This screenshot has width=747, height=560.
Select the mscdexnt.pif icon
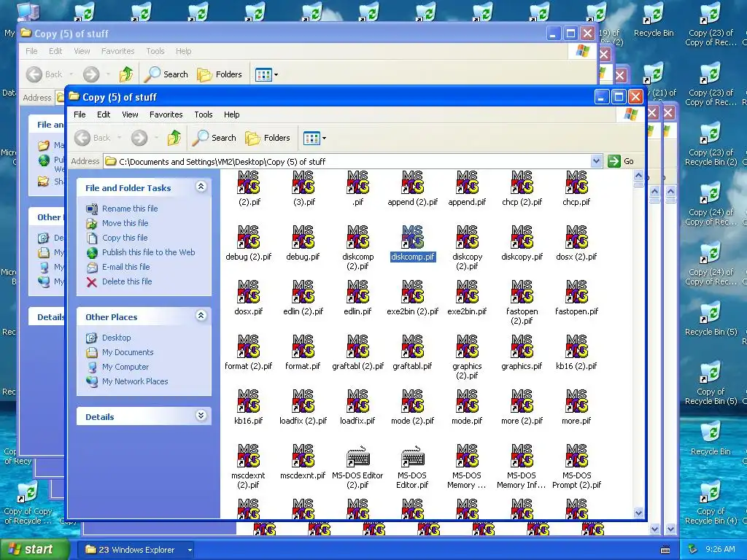303,456
